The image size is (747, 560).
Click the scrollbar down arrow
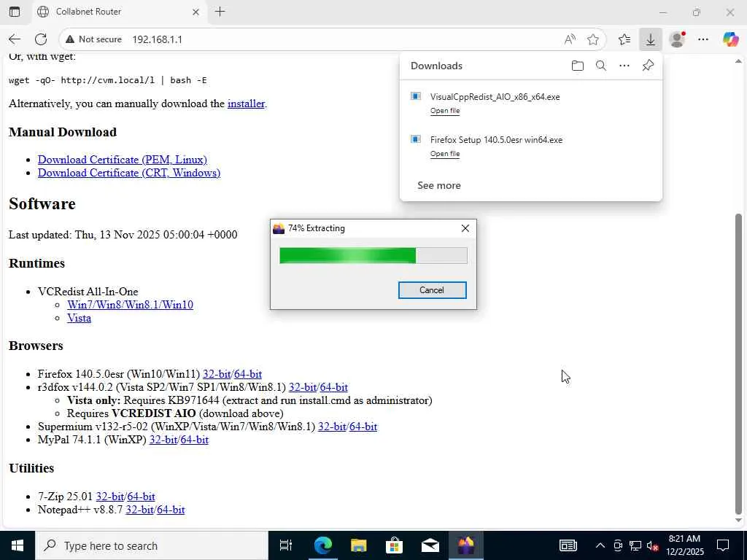coord(738,521)
